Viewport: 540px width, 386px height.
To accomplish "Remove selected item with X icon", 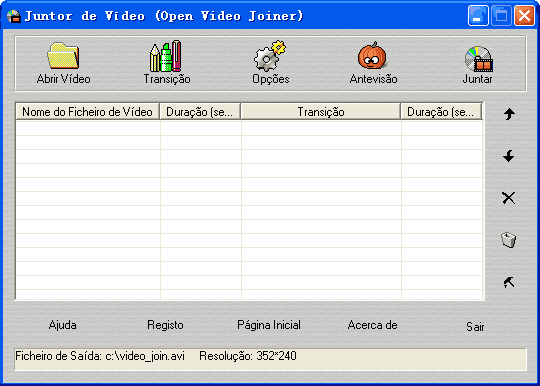I will (509, 198).
